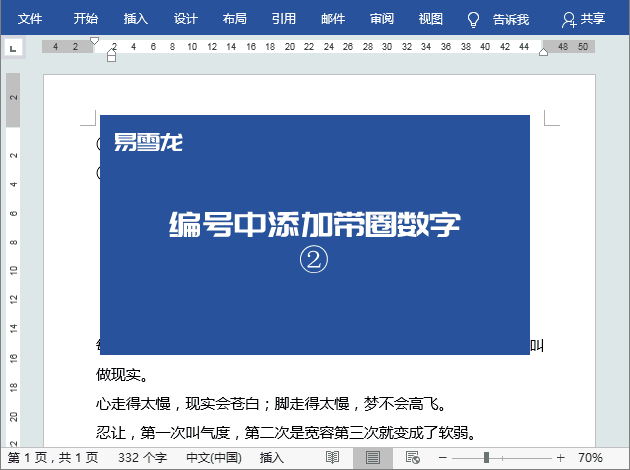Click the zoom in plus button
The image size is (630, 470).
point(560,458)
